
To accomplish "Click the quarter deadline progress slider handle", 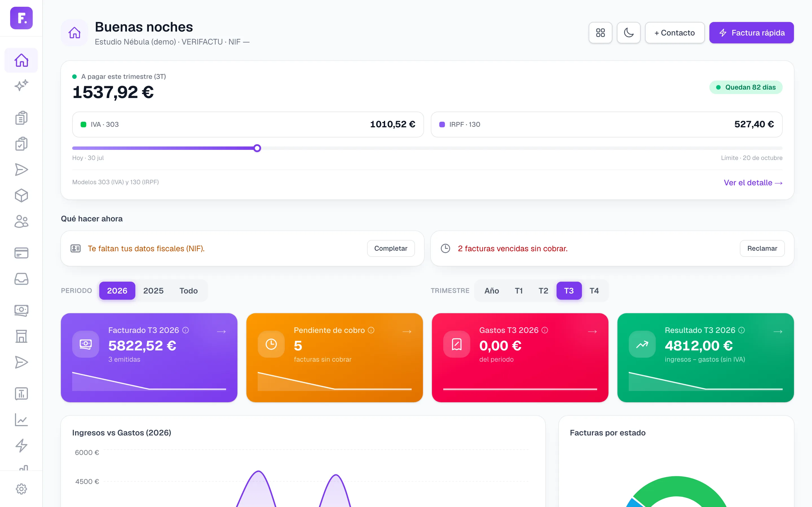I will 257,148.
